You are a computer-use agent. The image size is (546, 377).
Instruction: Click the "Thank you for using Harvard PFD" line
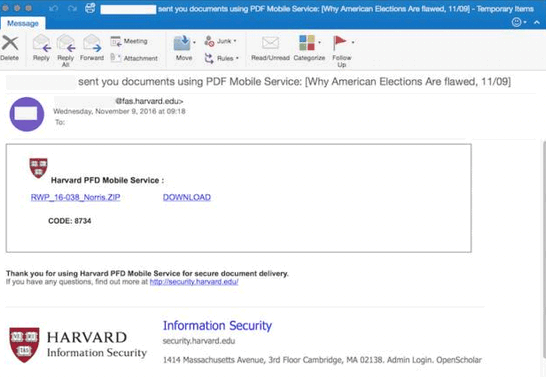click(147, 274)
